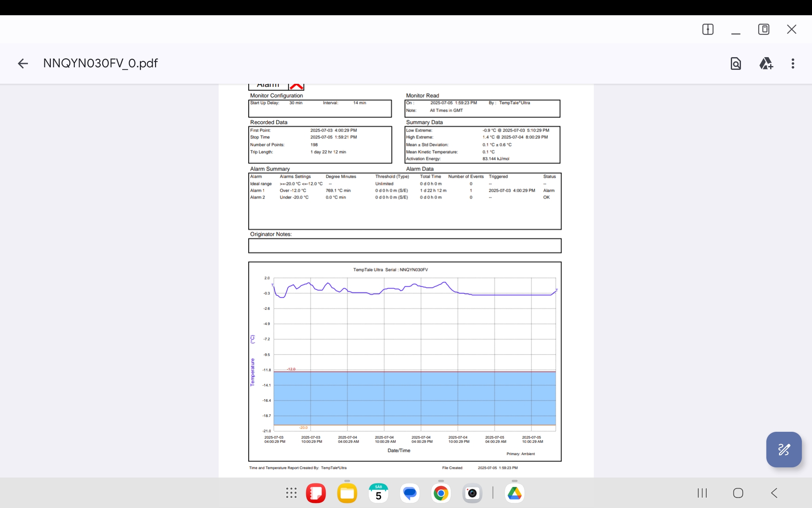The image size is (812, 508).
Task: Launch the red notes app in taskbar
Action: 315,493
